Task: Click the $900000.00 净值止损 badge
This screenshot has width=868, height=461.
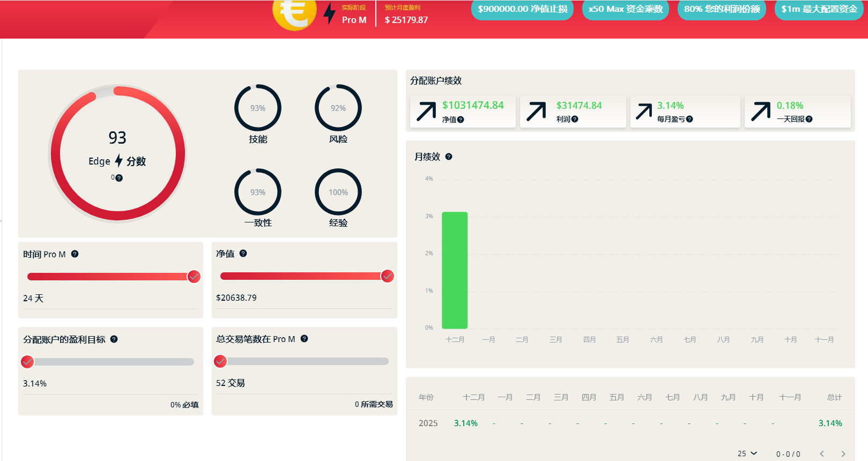Action: pyautogui.click(x=522, y=9)
